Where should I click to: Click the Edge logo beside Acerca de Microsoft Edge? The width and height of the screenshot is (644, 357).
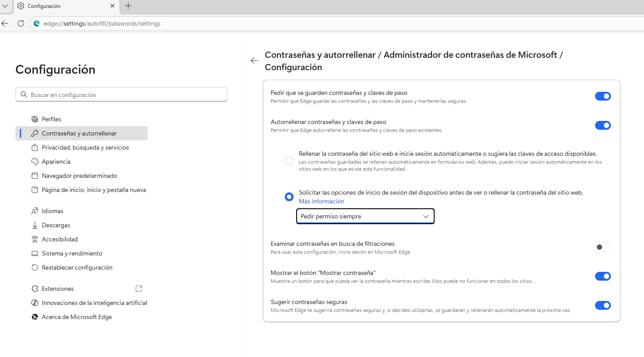[x=35, y=317]
